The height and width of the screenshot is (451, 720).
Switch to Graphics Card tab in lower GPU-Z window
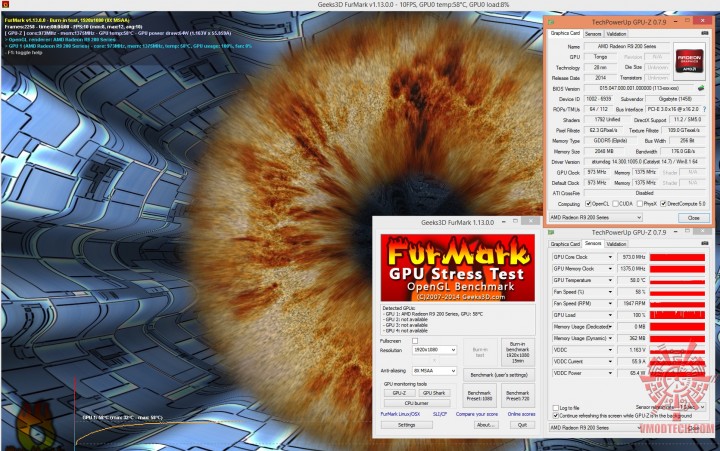[565, 244]
